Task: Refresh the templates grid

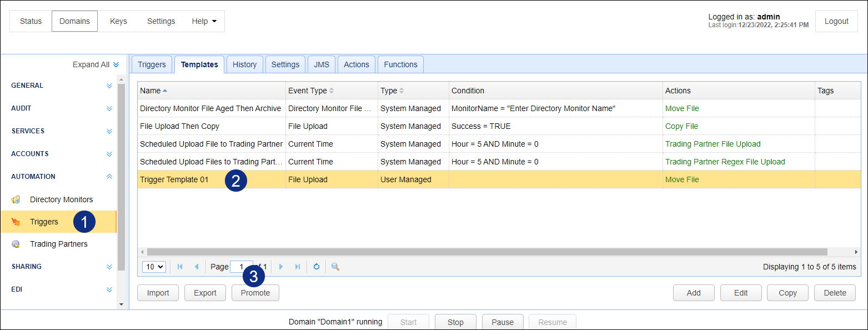Action: (x=317, y=267)
